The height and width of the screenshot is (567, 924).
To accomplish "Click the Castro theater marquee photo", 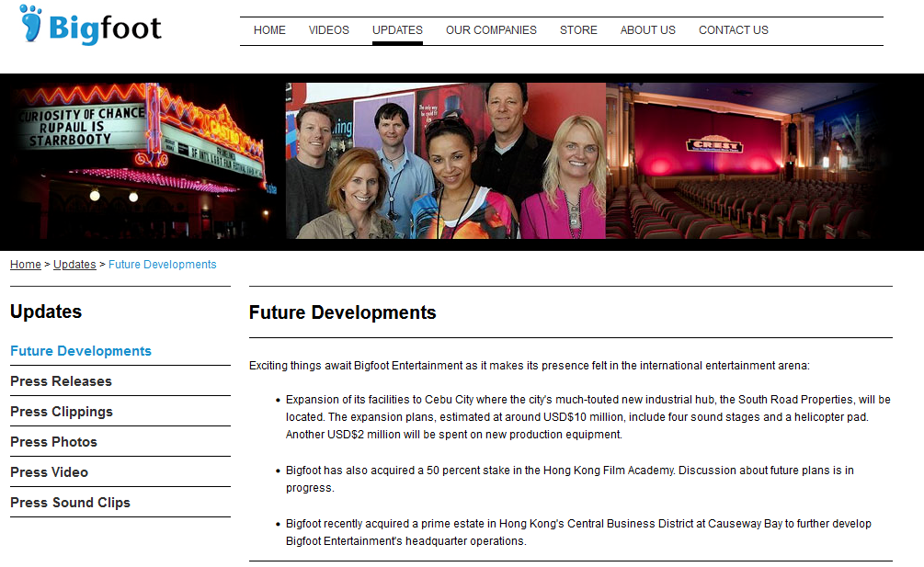I will coord(143,161).
